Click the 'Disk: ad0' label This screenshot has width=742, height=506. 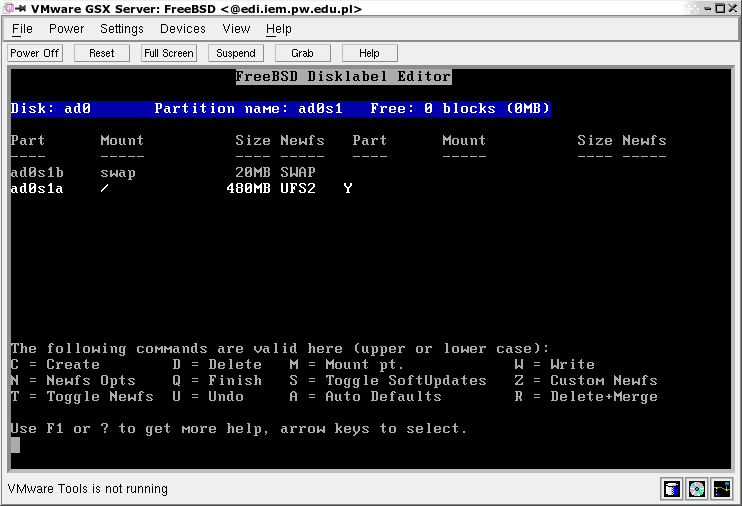click(x=51, y=108)
